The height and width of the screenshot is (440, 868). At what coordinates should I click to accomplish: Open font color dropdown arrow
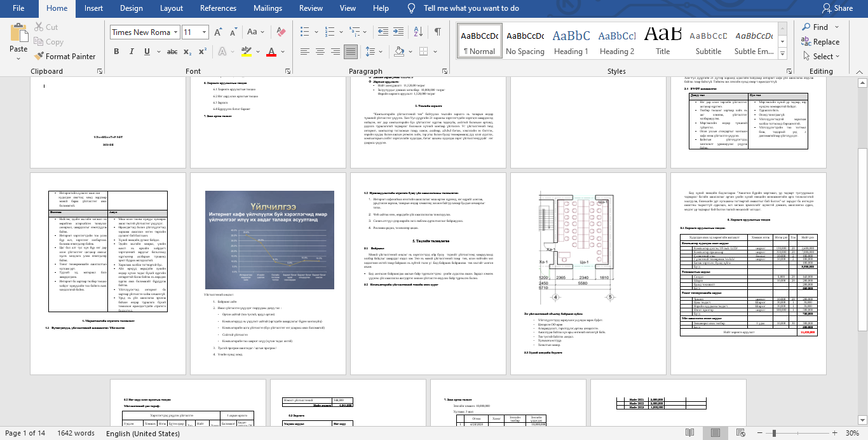tap(281, 52)
